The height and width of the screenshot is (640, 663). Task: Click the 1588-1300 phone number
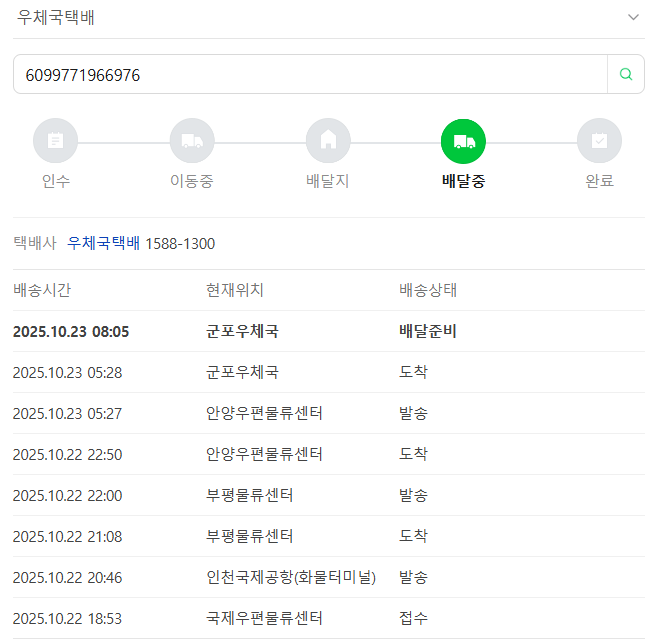point(180,243)
